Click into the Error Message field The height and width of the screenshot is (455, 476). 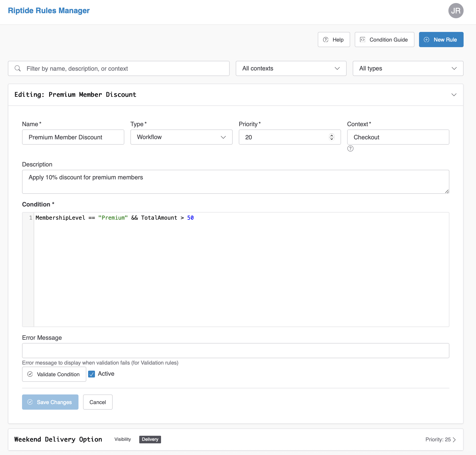pyautogui.click(x=235, y=351)
